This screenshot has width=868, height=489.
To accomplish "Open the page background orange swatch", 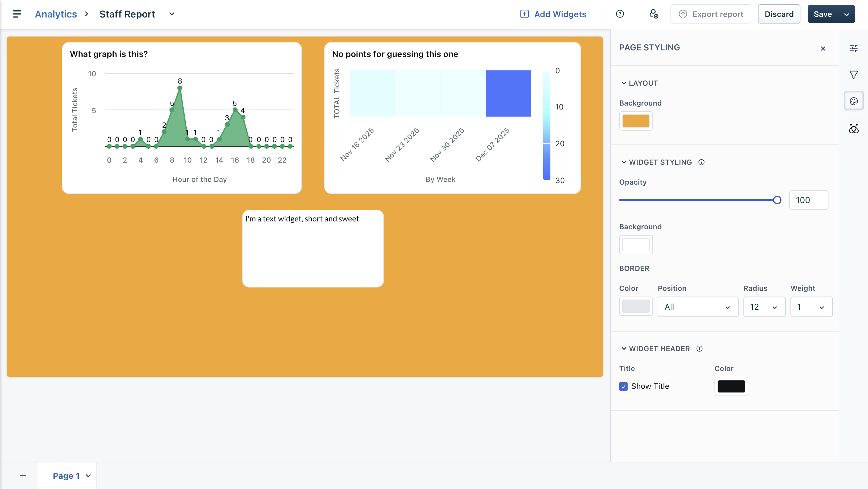I will coord(635,121).
